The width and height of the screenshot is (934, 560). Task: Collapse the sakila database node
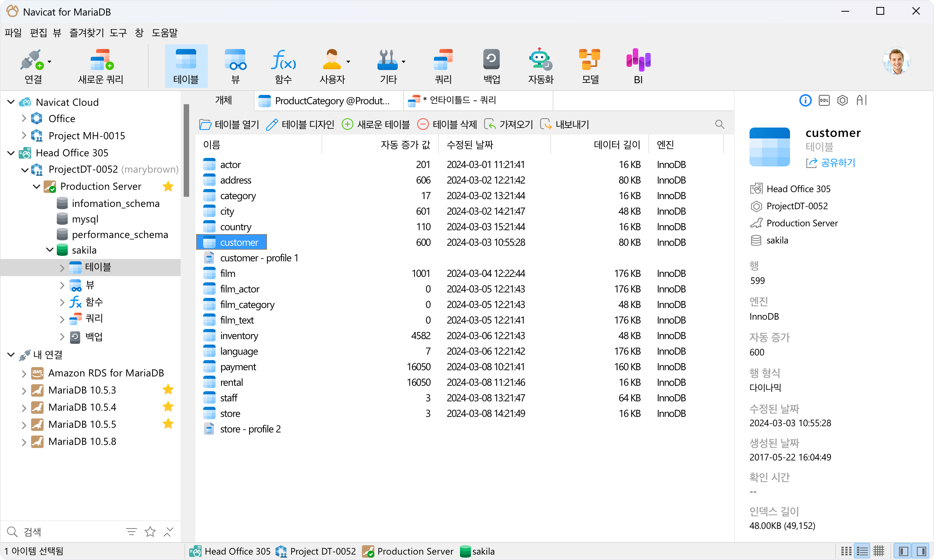[x=50, y=250]
